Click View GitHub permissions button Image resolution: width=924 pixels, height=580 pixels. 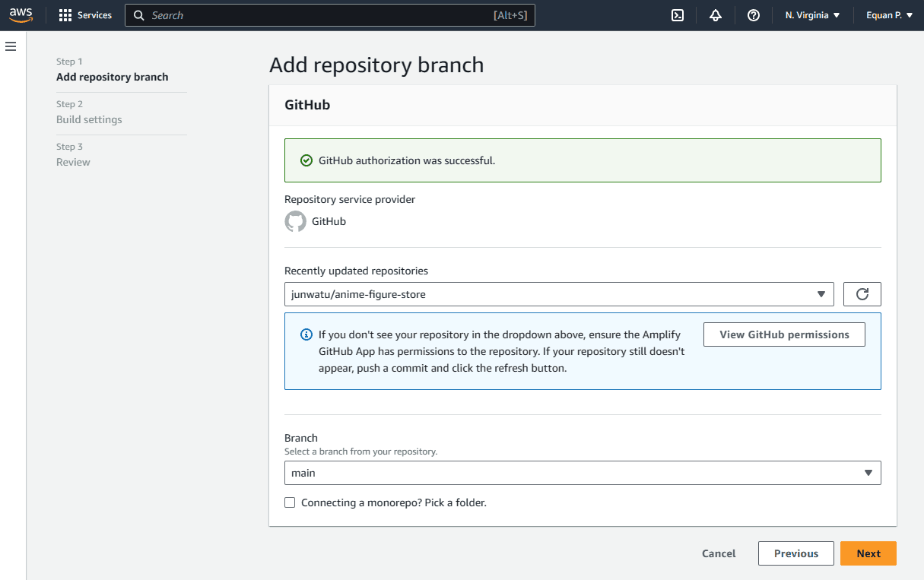coord(784,334)
